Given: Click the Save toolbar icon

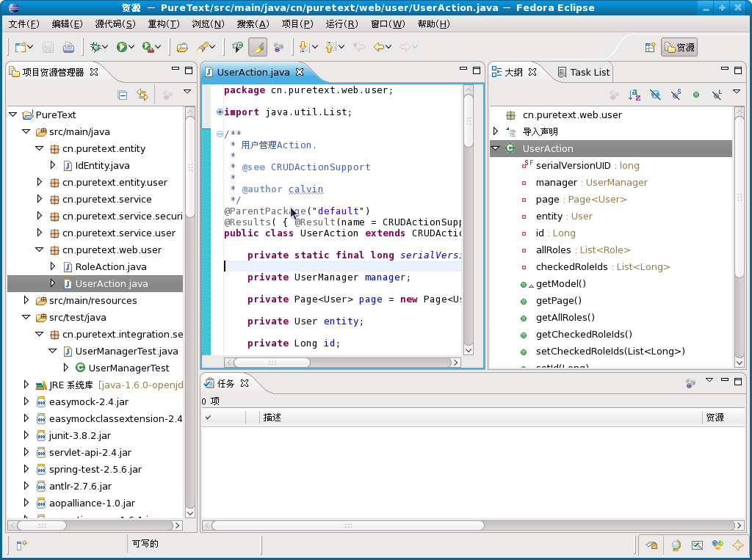Looking at the screenshot, I should [48, 47].
